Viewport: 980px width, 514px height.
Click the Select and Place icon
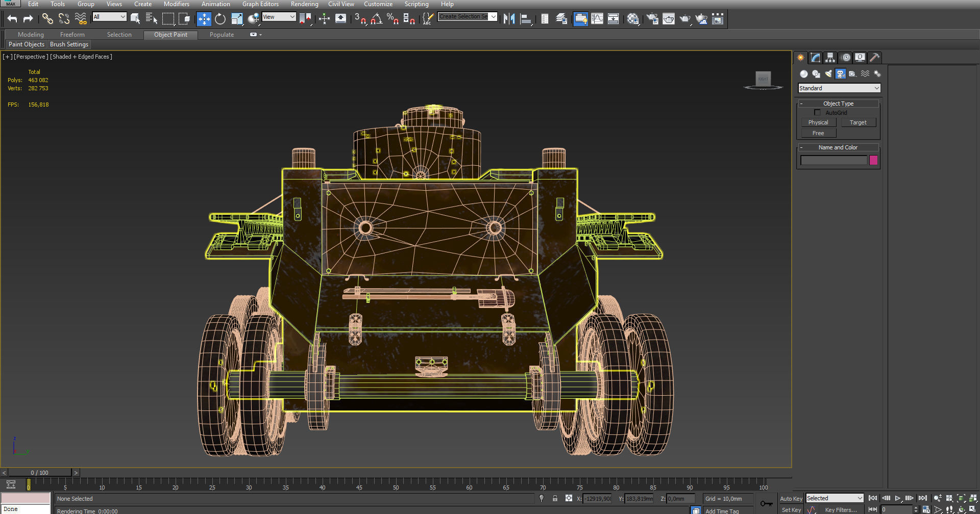tap(253, 19)
